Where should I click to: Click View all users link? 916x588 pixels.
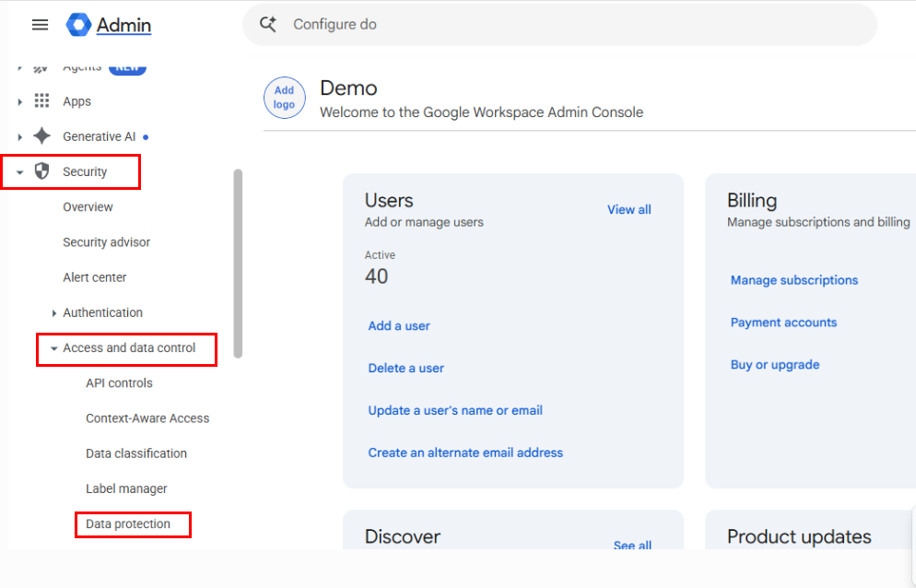[628, 209]
